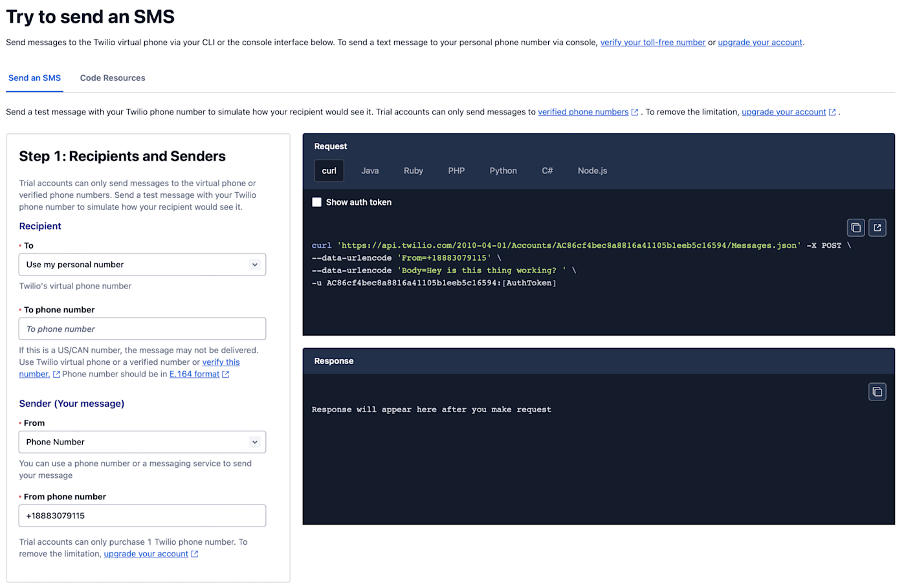Image resolution: width=906 pixels, height=588 pixels.
Task: Click the curl API URL line in request
Action: (x=581, y=246)
